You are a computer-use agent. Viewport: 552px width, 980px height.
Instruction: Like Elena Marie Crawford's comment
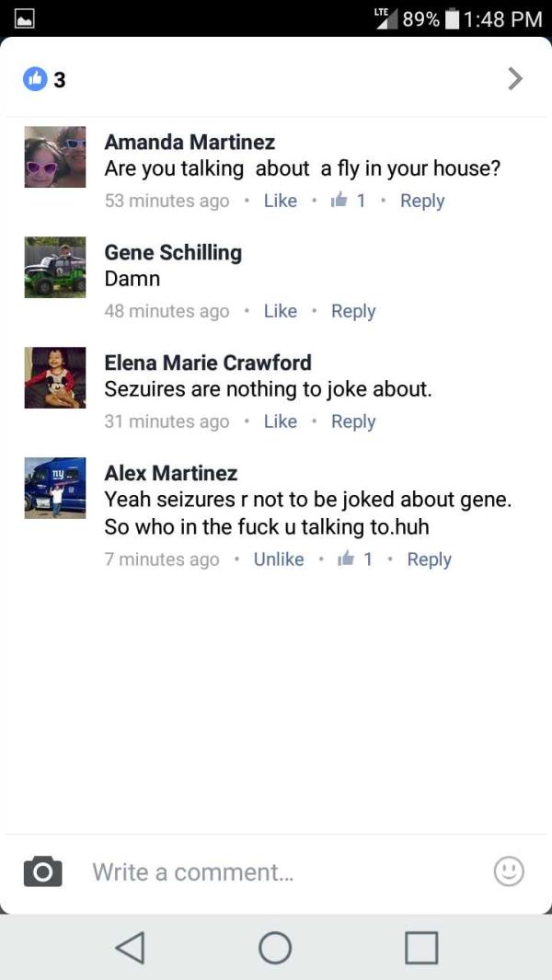280,421
